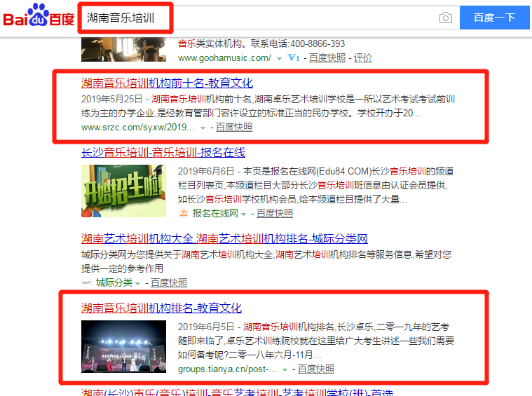Open 湖南(长沙)声乐(音乐)培训 result title

pos(237,392)
